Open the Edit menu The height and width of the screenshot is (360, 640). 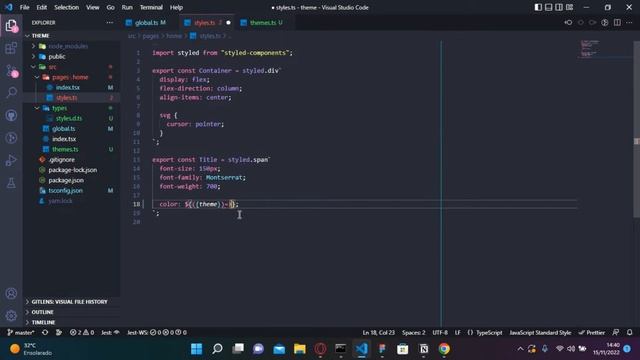42,7
